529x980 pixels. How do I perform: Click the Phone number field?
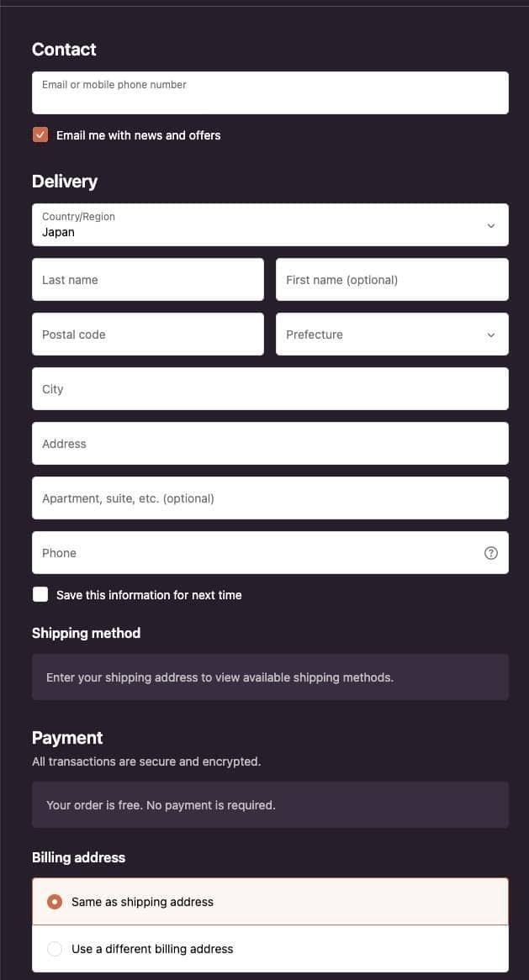252,553
